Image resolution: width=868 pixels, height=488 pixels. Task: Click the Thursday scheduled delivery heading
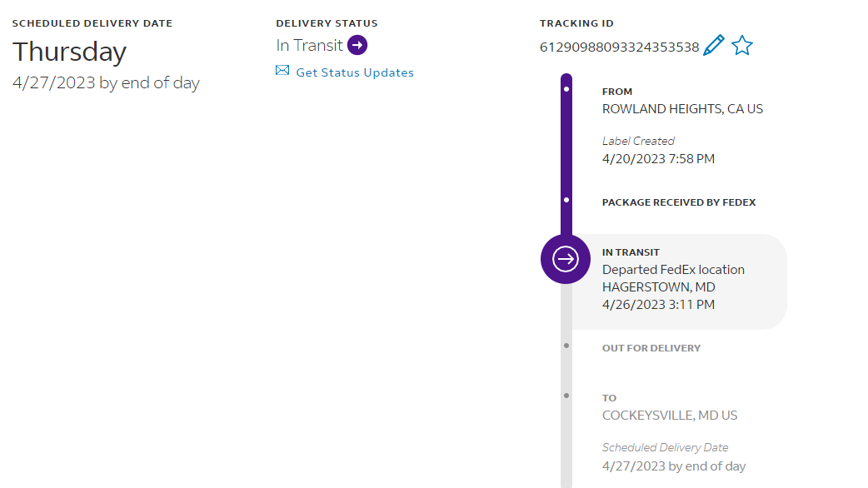point(70,52)
